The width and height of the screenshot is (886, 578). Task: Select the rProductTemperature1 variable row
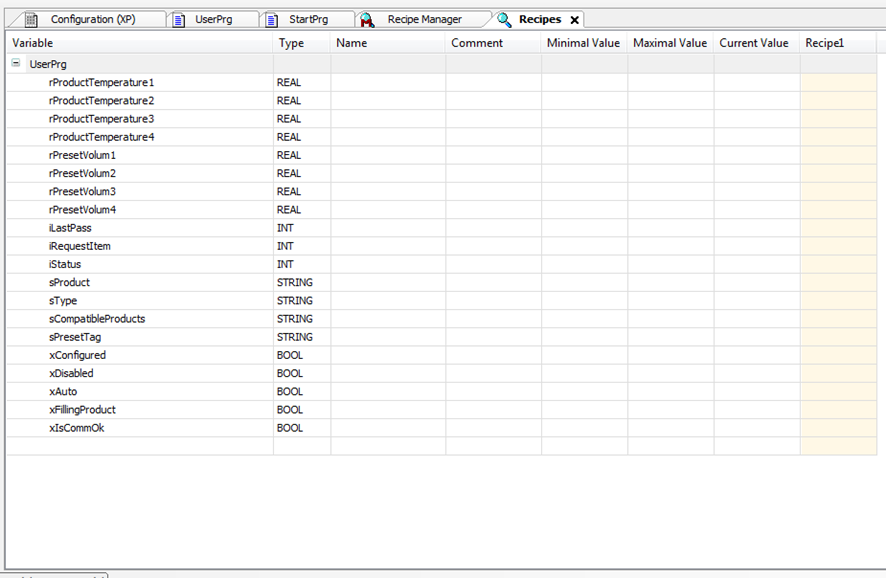101,82
